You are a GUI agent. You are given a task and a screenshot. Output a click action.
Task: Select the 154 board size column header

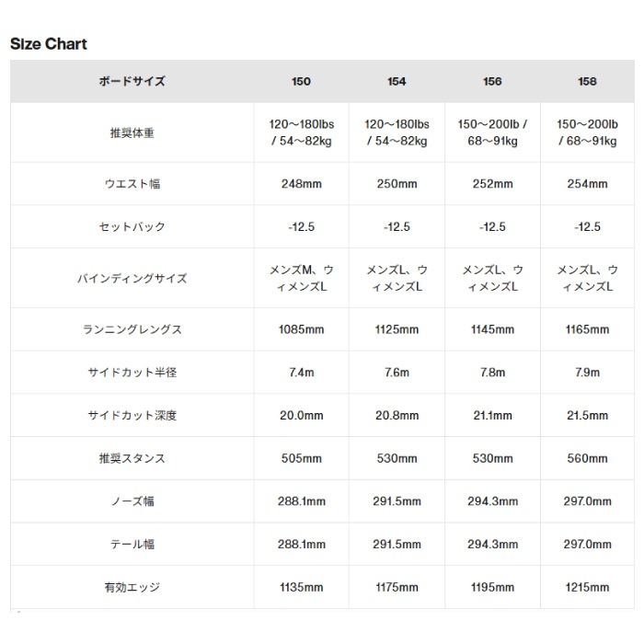click(397, 82)
